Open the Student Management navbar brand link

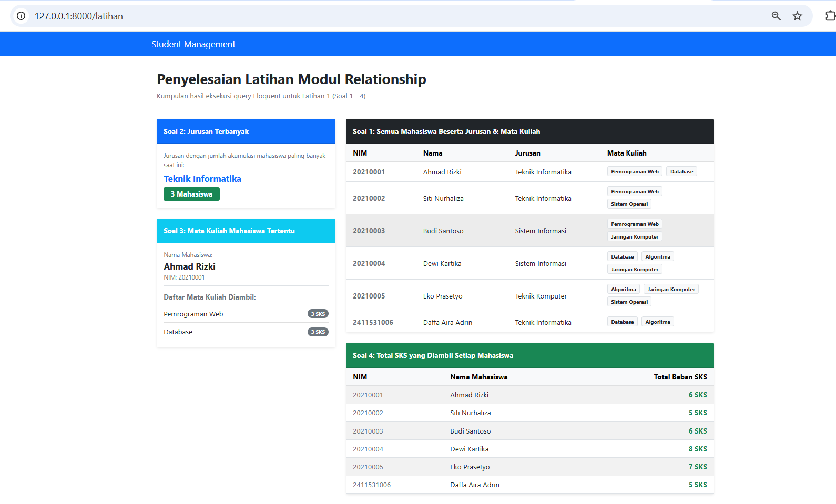pyautogui.click(x=193, y=44)
